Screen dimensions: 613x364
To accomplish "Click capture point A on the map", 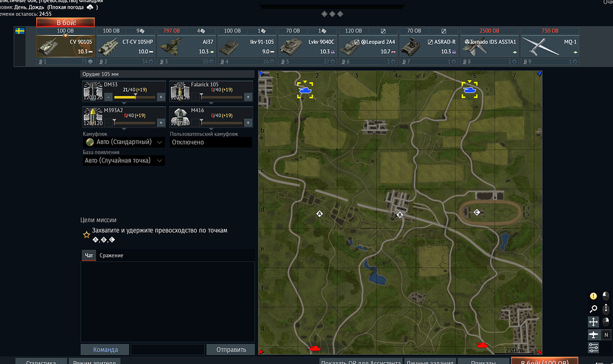I will click(x=319, y=213).
